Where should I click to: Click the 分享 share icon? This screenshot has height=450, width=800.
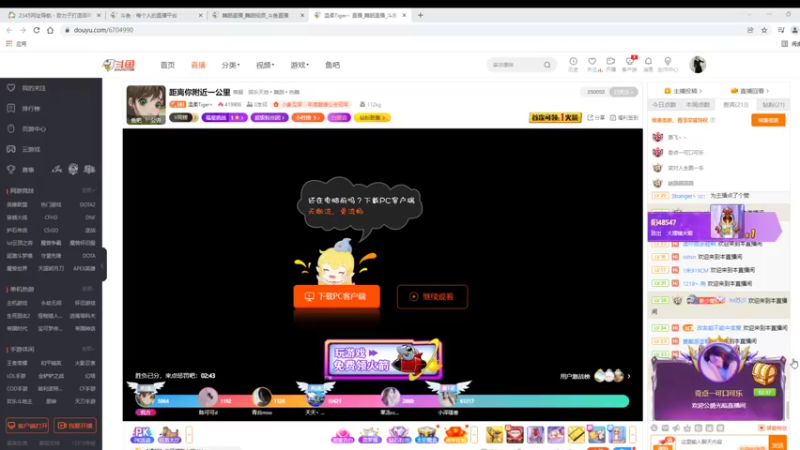point(595,117)
